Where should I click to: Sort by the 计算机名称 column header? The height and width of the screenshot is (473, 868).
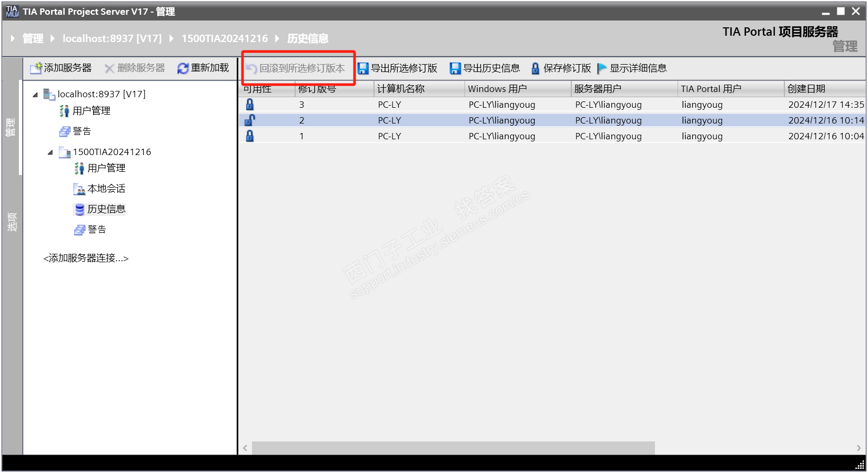[419, 89]
